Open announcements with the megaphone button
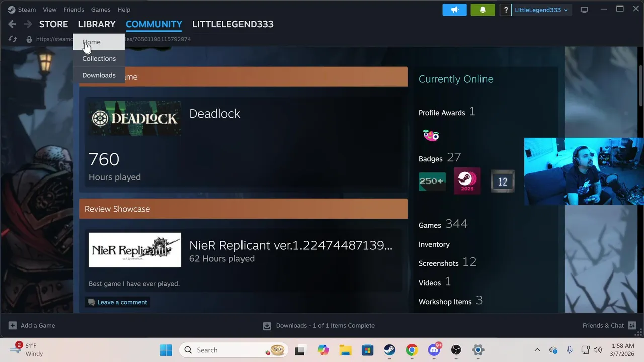The height and width of the screenshot is (362, 644). 455,10
